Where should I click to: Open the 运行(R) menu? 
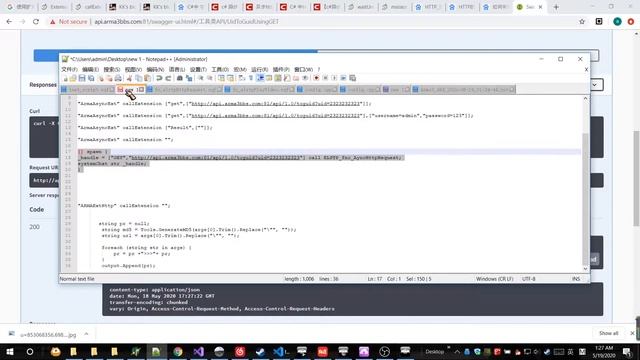coord(259,69)
